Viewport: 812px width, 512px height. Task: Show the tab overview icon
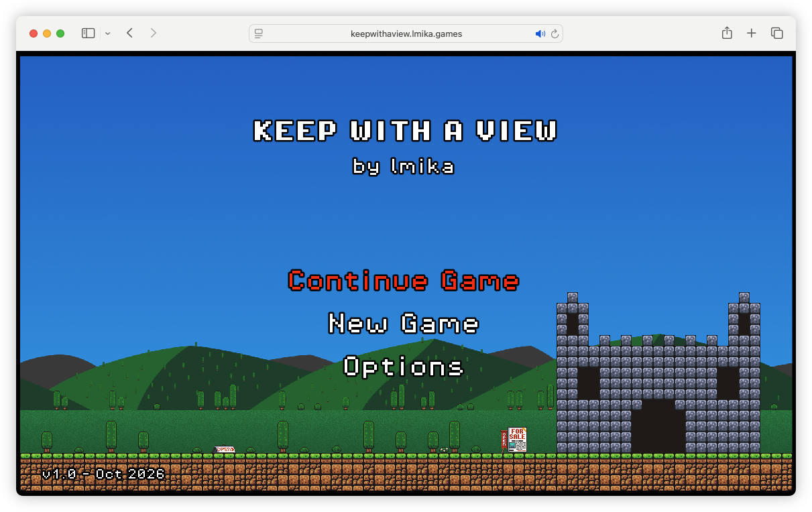[x=777, y=33]
